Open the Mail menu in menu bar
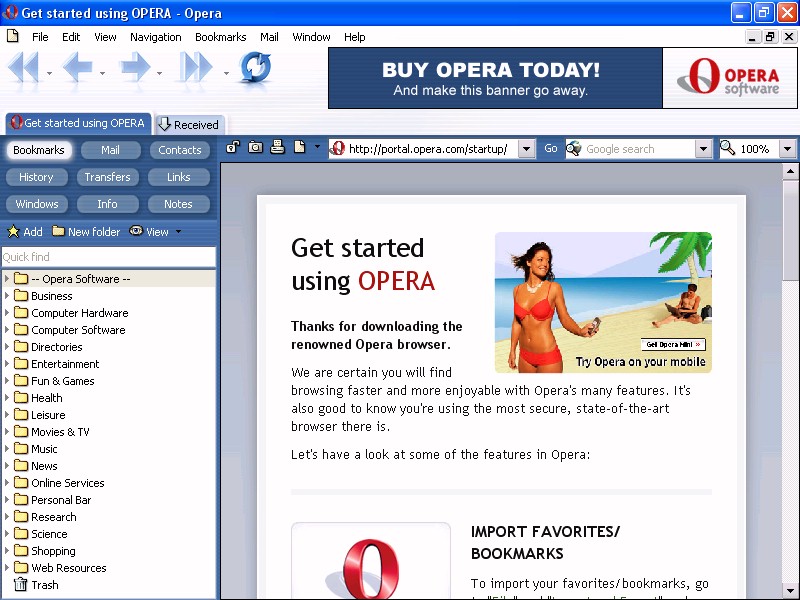The height and width of the screenshot is (600, 800). pyautogui.click(x=269, y=37)
